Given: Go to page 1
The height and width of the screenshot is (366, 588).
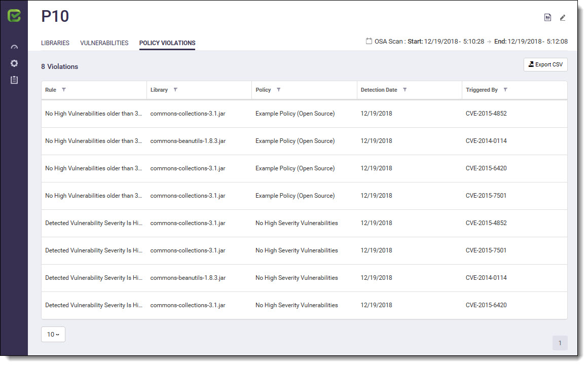Looking at the screenshot, I should click(560, 343).
